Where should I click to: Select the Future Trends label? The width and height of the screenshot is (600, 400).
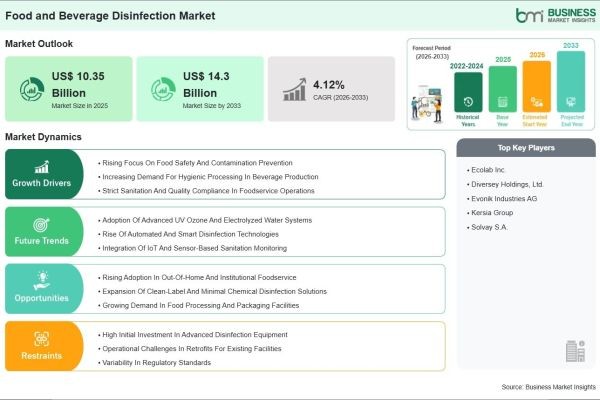41,241
